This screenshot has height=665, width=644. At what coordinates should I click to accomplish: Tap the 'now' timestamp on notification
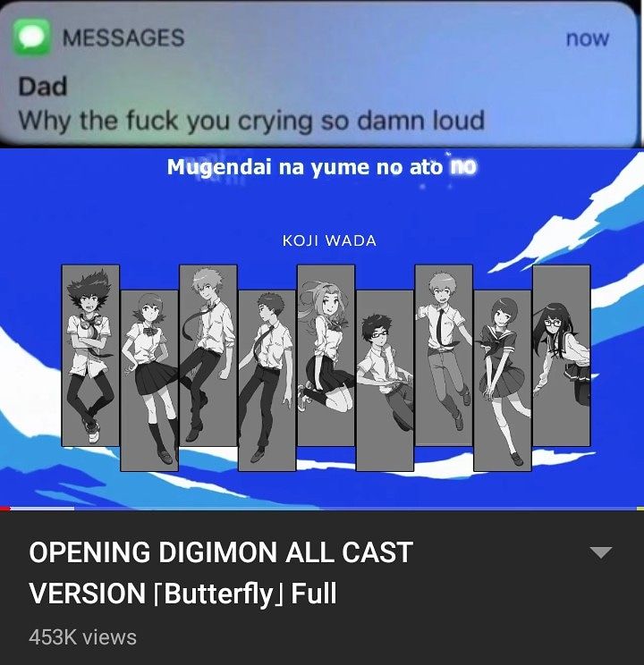pos(588,38)
